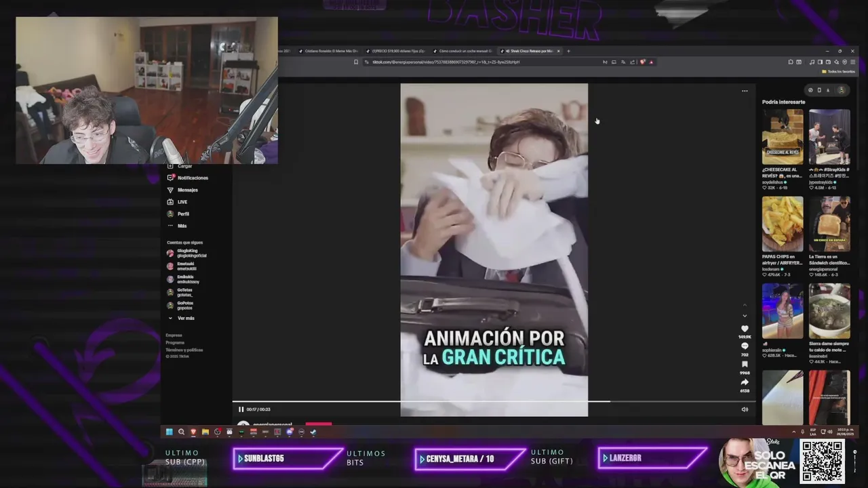The height and width of the screenshot is (488, 868).
Task: Click the Programa footer link
Action: click(x=175, y=342)
